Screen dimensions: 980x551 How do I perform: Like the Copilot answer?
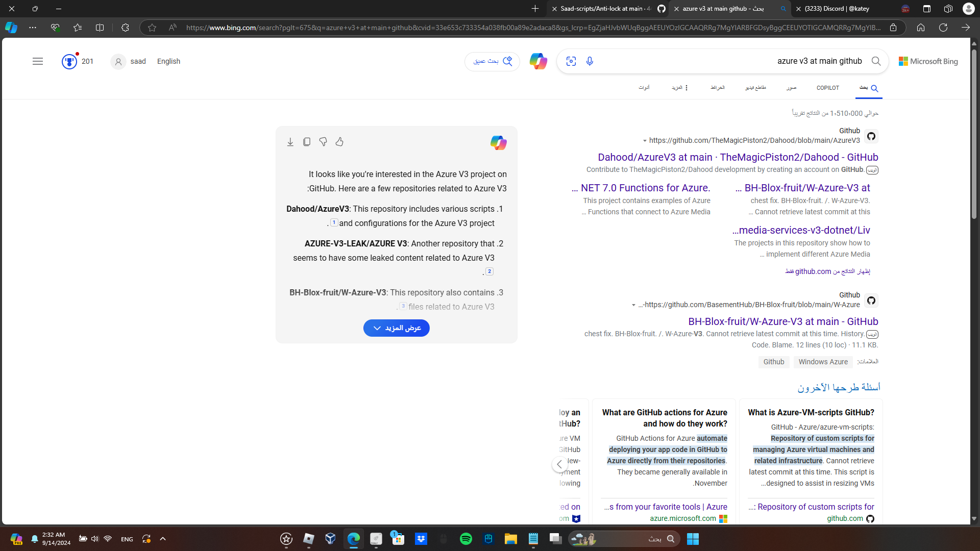pyautogui.click(x=339, y=142)
